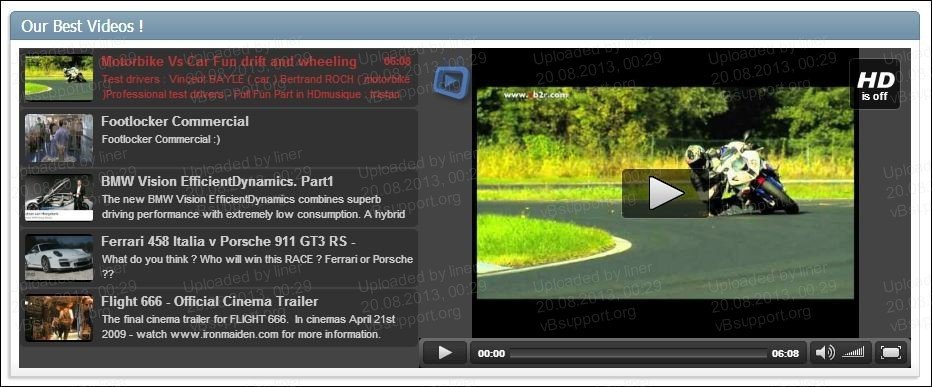
Task: Mute the video with the speaker icon
Action: pyautogui.click(x=824, y=353)
